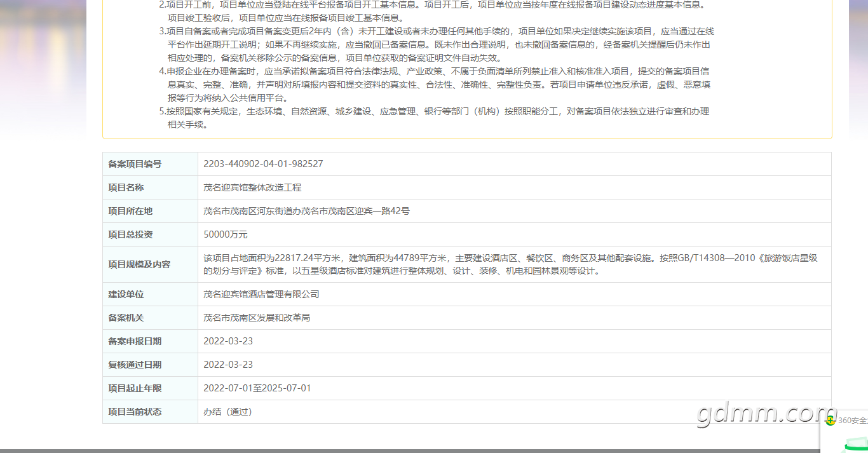The image size is (868, 453).
Task: Click the 项目当前状态 label cell
Action: (151, 412)
